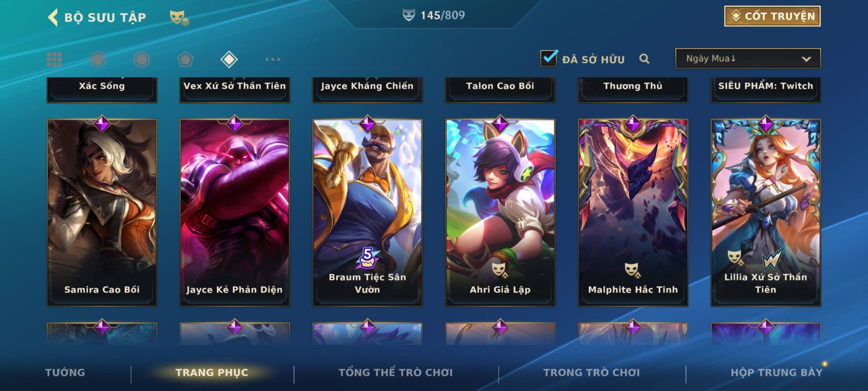Uncheck the Đã Sở Hữu checkbox
Viewport: 868px width, 391px height.
[x=549, y=58]
